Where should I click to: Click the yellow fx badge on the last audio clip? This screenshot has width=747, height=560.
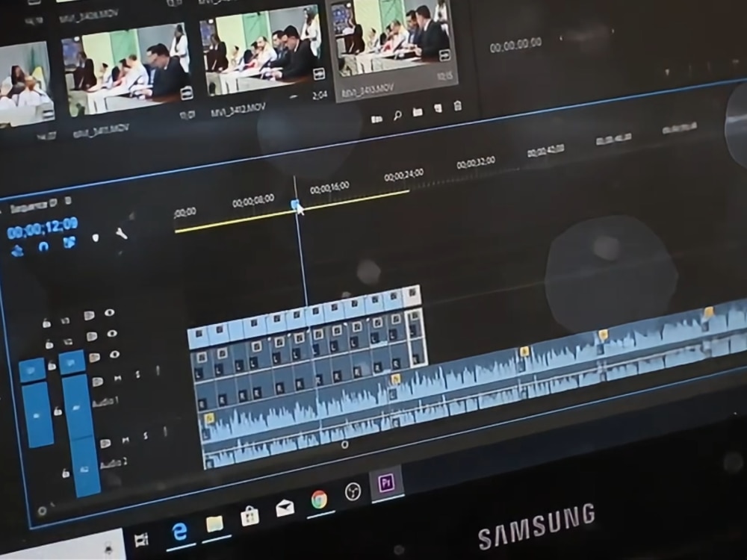708,312
